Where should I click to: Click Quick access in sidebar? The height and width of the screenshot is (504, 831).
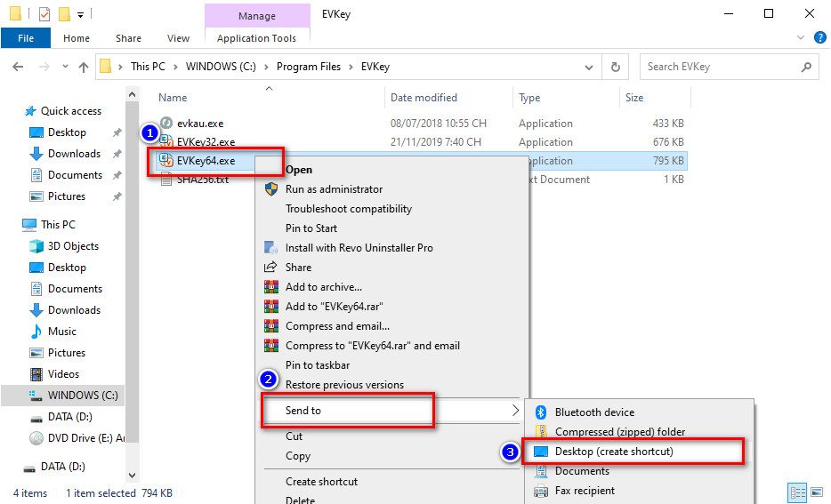coord(71,111)
